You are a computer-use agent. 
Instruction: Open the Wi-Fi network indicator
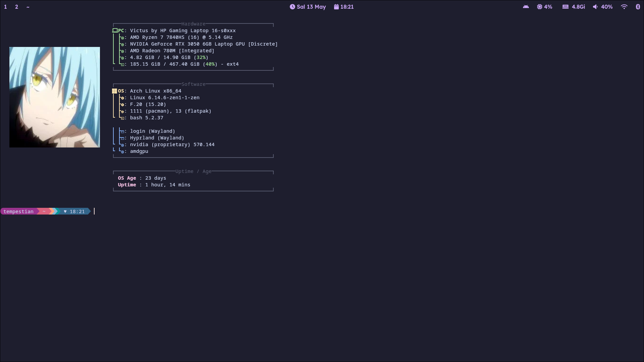point(624,7)
